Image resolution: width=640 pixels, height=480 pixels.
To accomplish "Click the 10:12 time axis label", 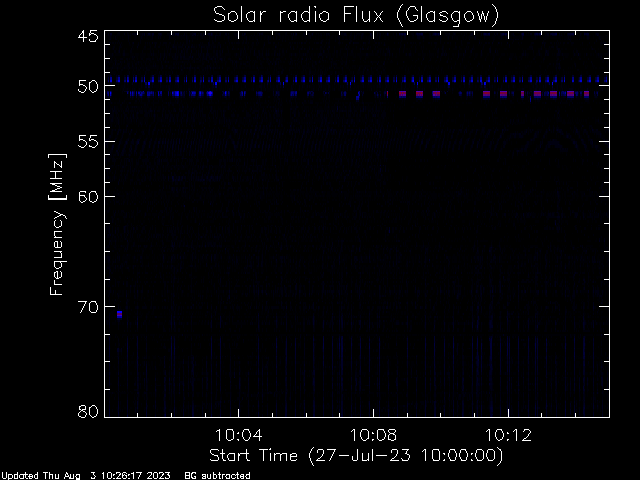I will pos(508,435).
